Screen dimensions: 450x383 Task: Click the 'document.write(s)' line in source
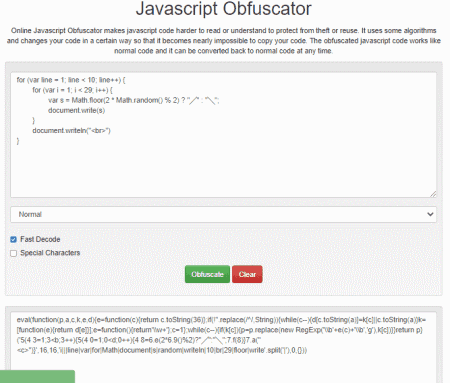(76, 110)
